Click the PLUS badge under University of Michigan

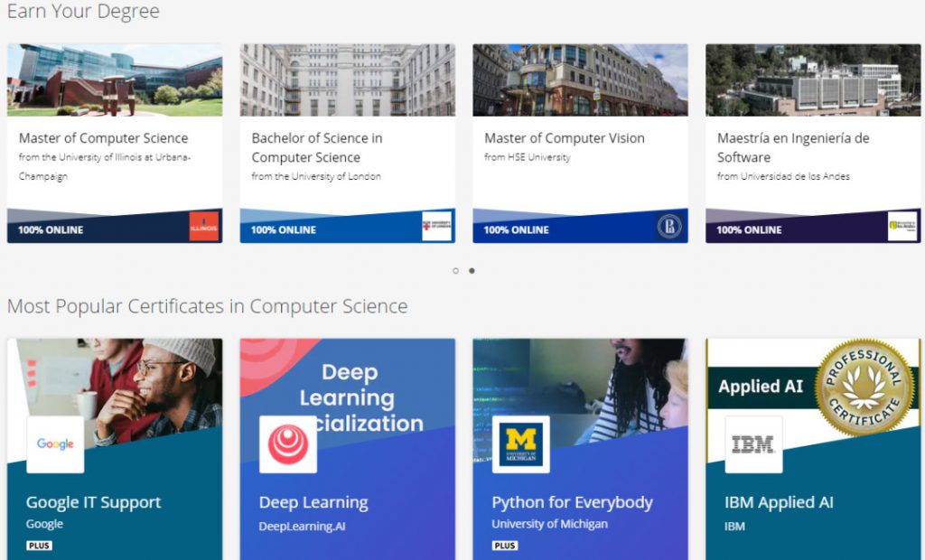505,546
